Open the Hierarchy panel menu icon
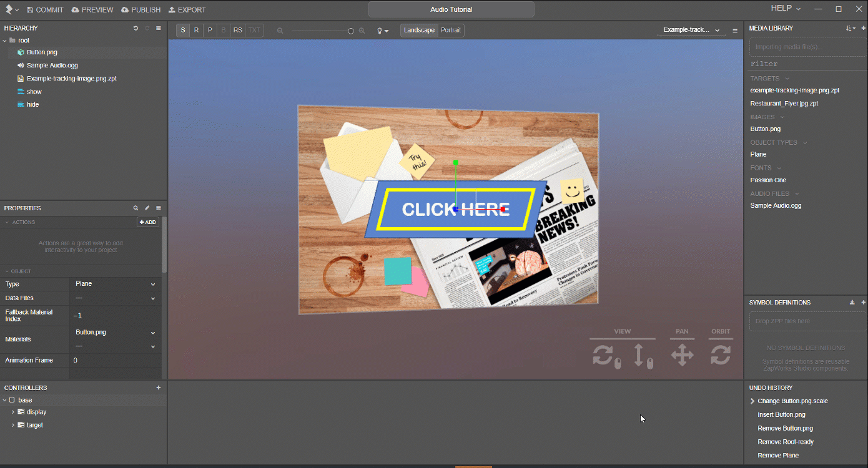 point(159,28)
